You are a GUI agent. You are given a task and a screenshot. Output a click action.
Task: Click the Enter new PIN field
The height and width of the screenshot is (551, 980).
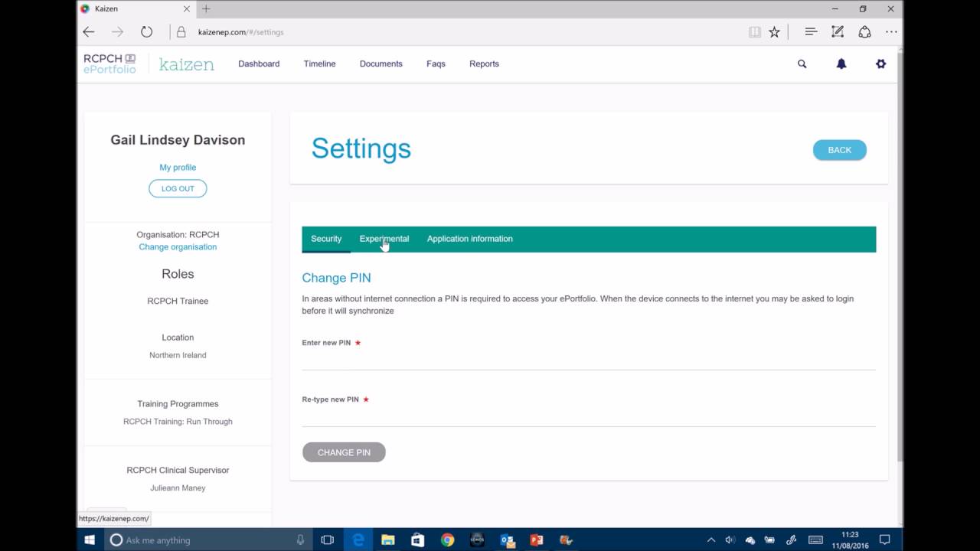[x=589, y=360]
